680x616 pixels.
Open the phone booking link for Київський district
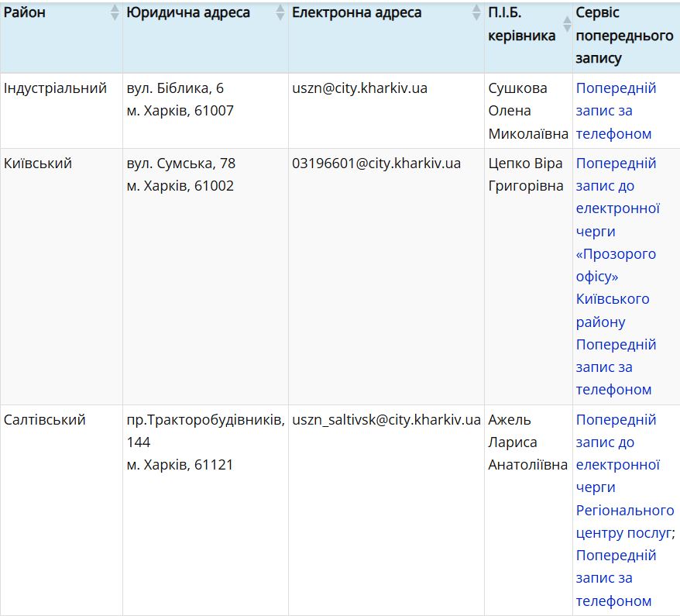click(x=615, y=367)
